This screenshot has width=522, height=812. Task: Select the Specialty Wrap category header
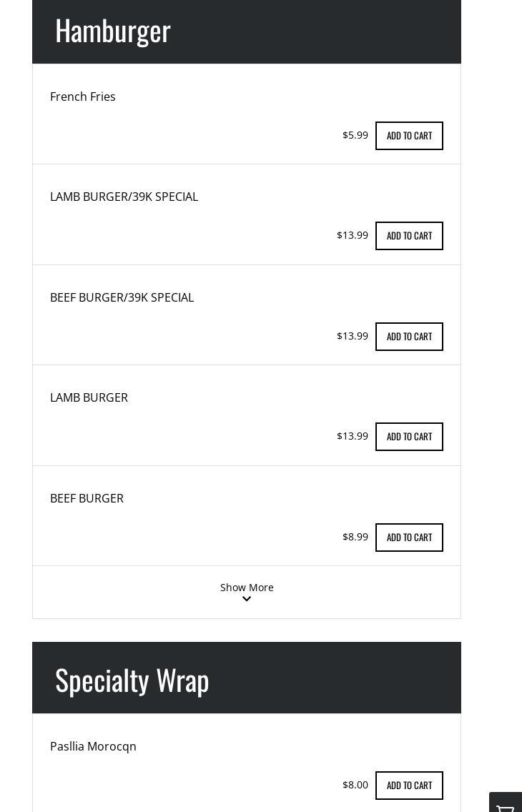132,680
